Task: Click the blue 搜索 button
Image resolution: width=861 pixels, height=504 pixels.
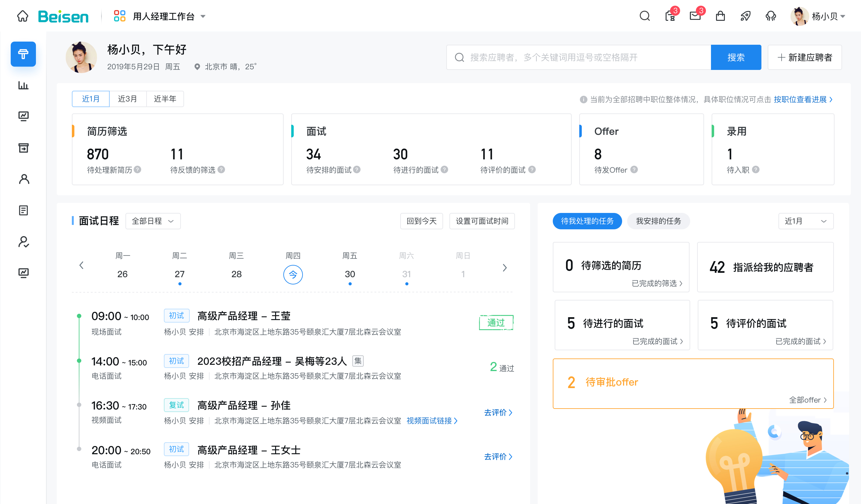Action: 736,57
